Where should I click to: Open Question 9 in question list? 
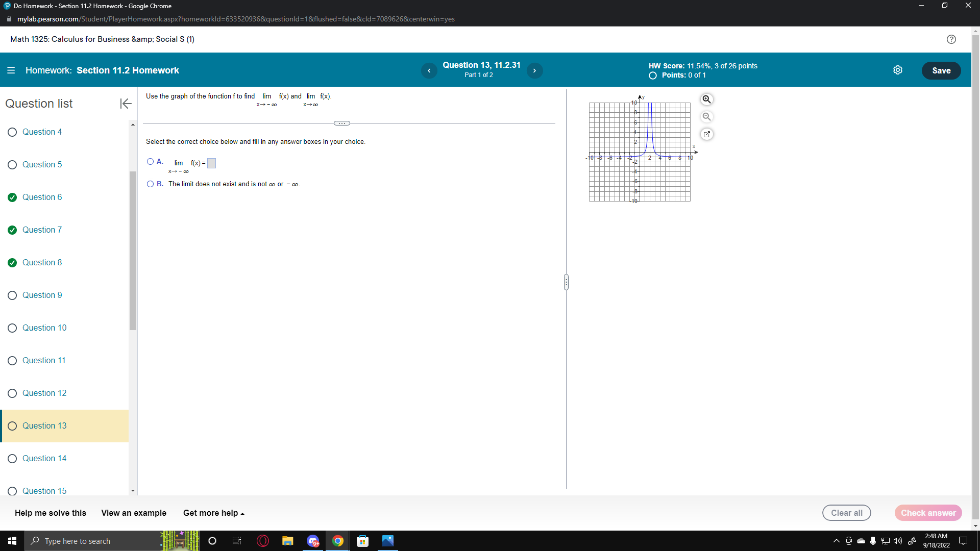tap(42, 295)
